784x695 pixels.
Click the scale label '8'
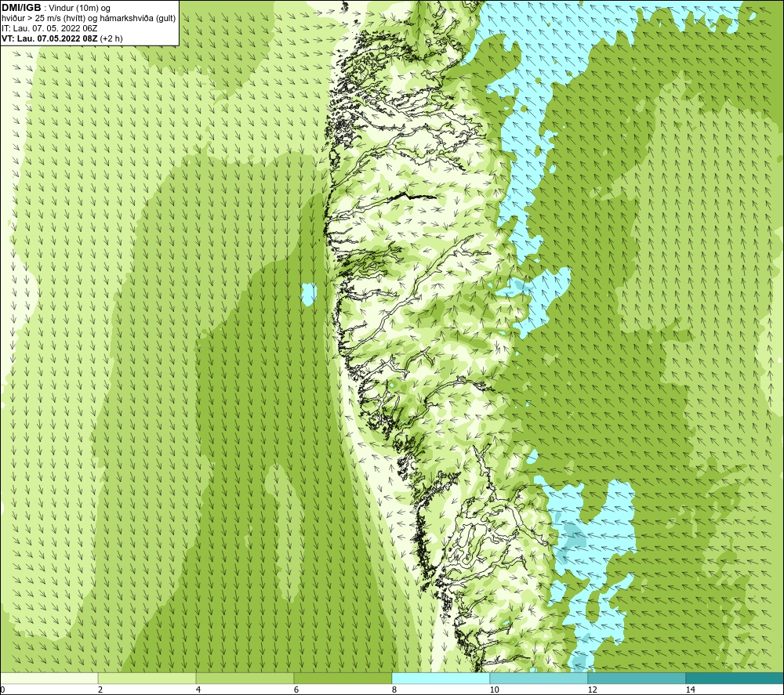(x=394, y=690)
